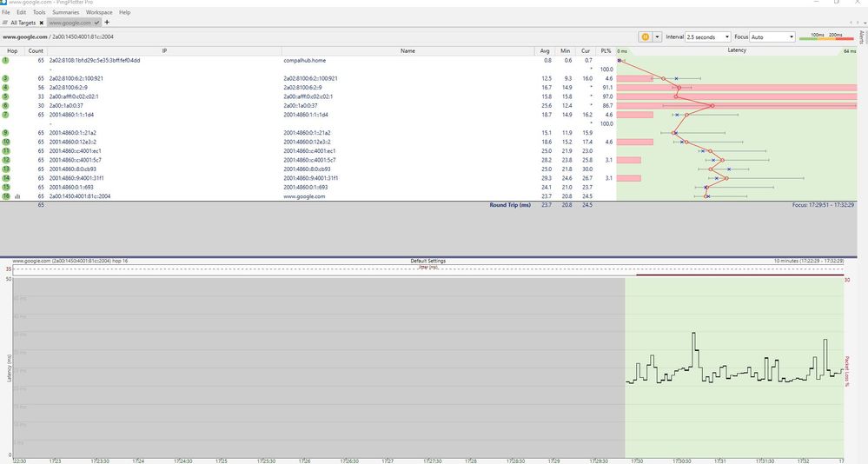868x464 pixels.
Task: Click the 10 minutes time range label
Action: pos(809,261)
